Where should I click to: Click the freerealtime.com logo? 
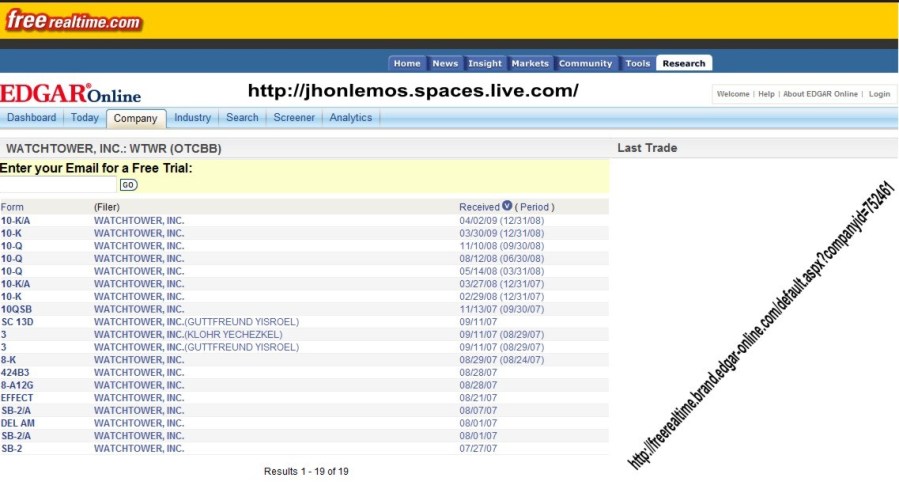[x=73, y=20]
